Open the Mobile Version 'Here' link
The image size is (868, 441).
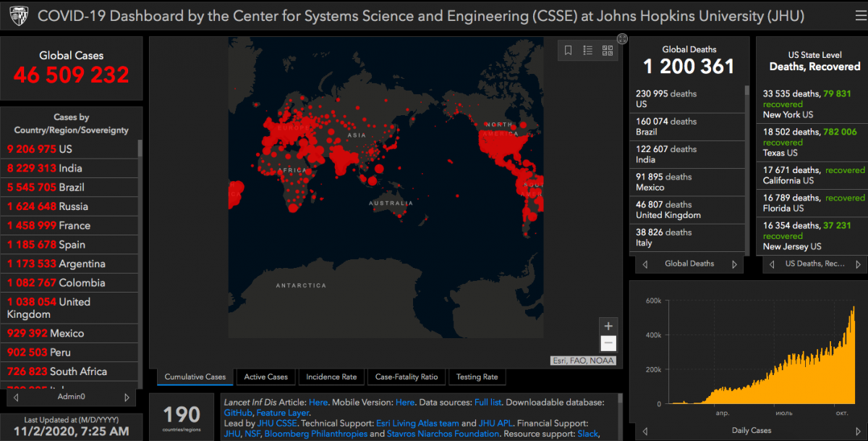[x=405, y=402]
